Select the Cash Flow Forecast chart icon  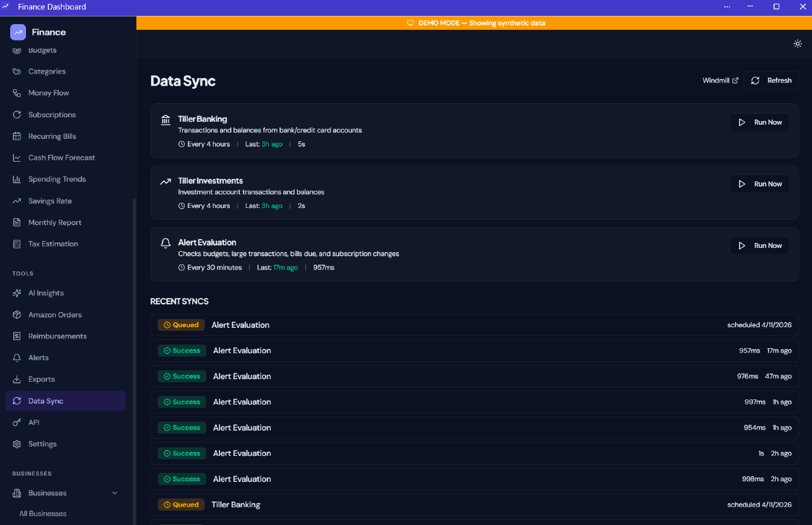(16, 157)
